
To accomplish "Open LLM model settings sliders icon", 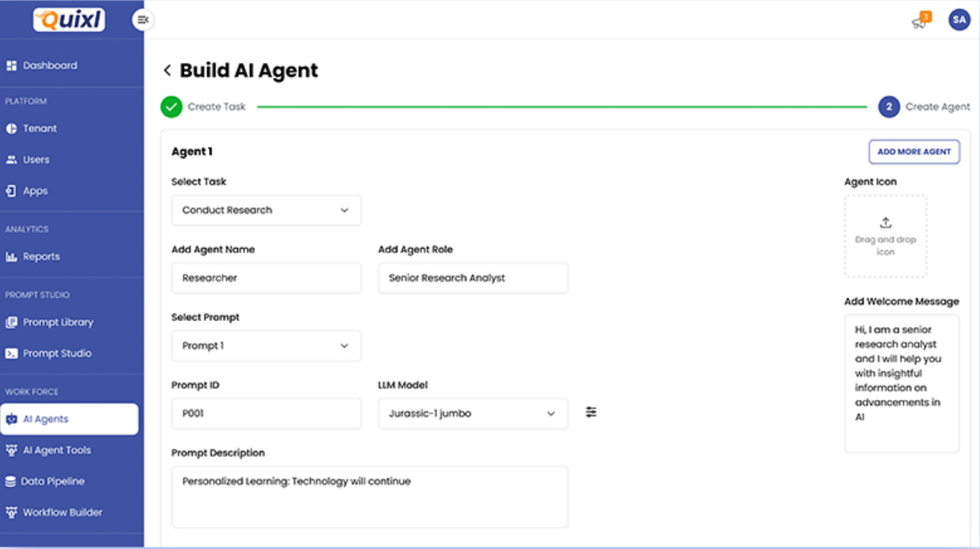I will click(x=591, y=412).
